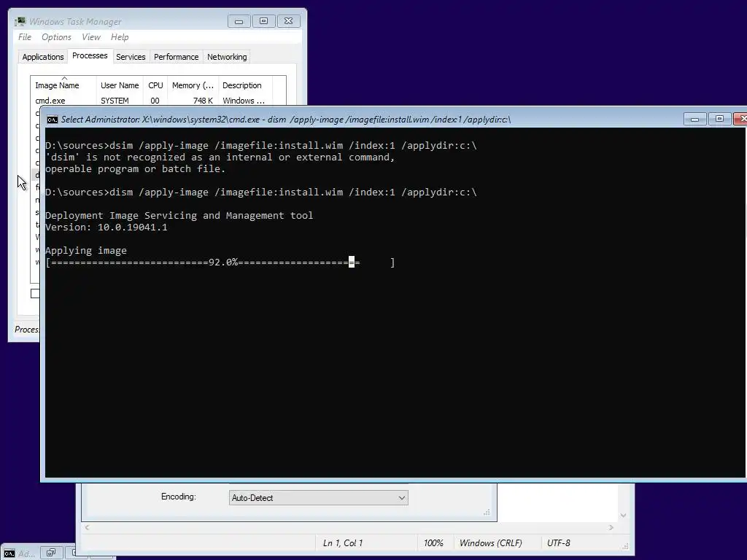Select the Processes tab in Task Manager
The width and height of the screenshot is (747, 560).
(90, 55)
